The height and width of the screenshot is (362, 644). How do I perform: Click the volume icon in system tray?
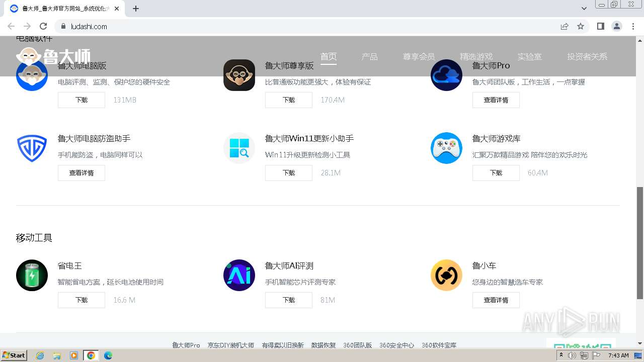[572, 355]
